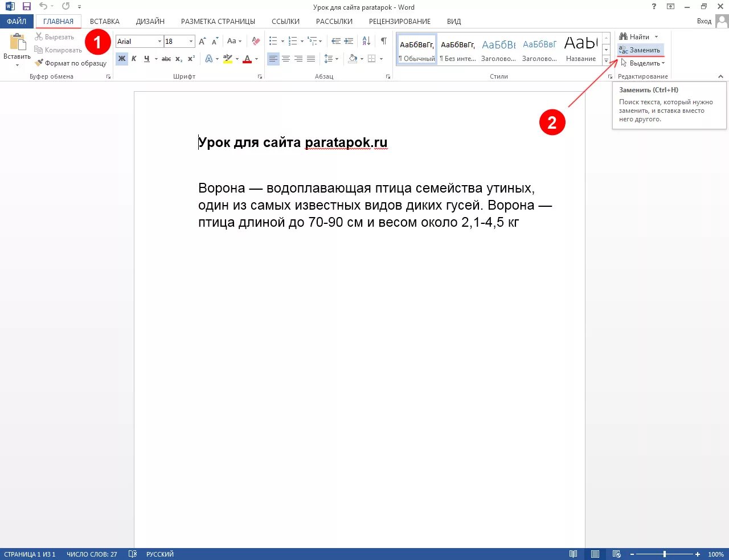Save the document from Quick Access toolbar
The image size is (729, 560).
coord(26,7)
